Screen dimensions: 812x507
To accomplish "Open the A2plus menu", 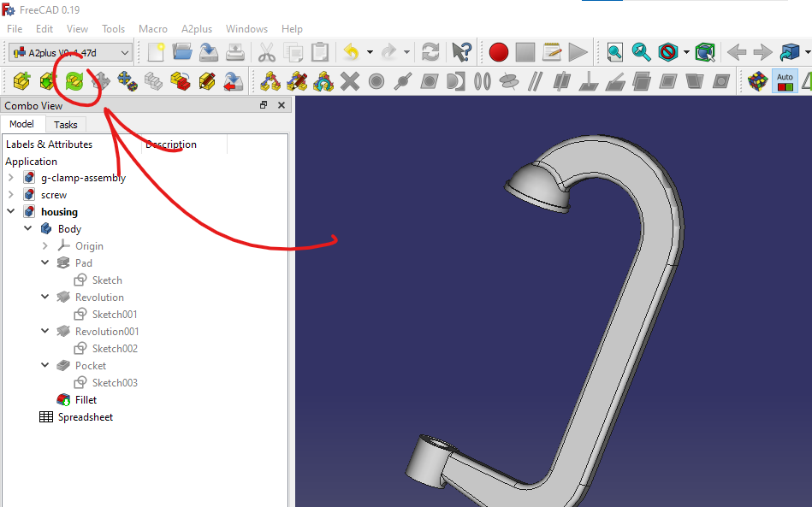I will pos(196,29).
